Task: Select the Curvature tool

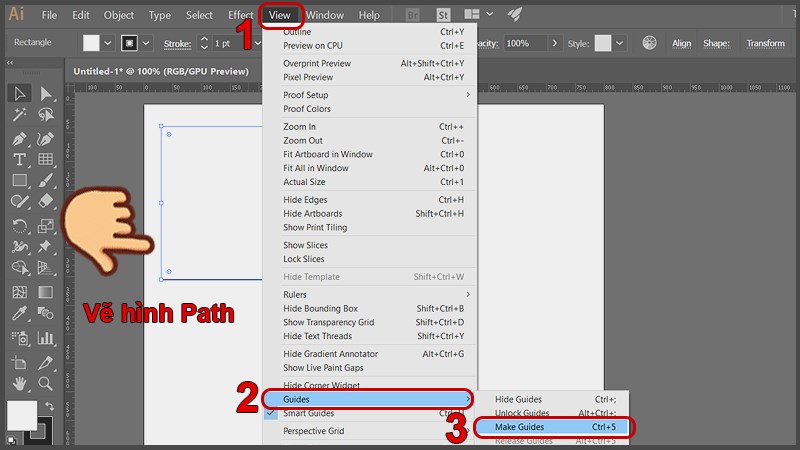Action: (45, 139)
